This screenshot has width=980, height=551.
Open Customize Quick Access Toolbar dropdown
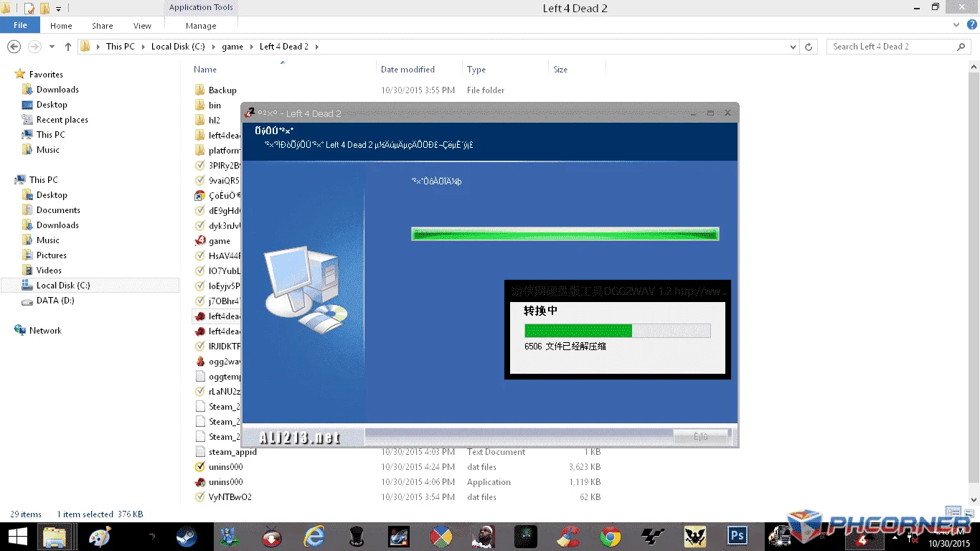coord(58,9)
